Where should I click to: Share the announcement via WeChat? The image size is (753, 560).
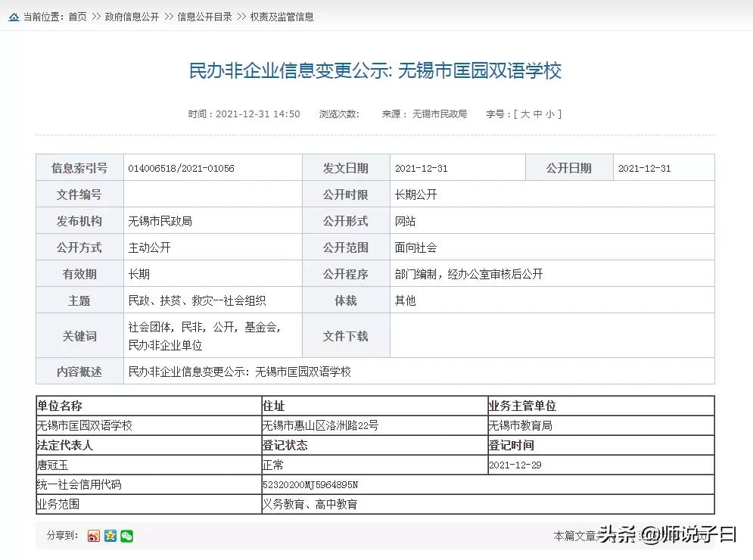[x=126, y=535]
